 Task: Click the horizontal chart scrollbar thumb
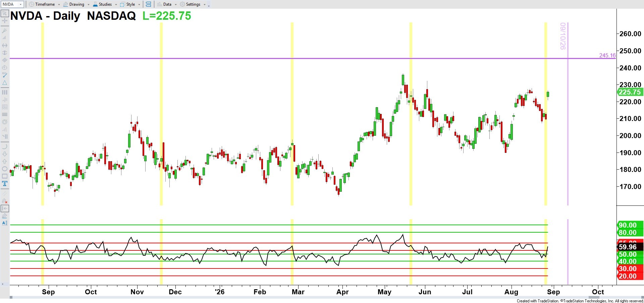[594, 297]
